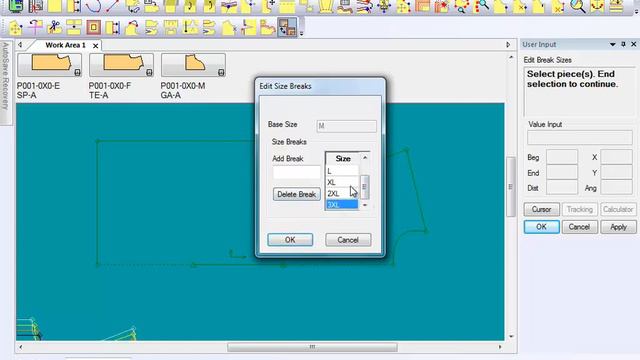The height and width of the screenshot is (360, 640).
Task: Click the Cursor mode button
Action: tap(542, 209)
